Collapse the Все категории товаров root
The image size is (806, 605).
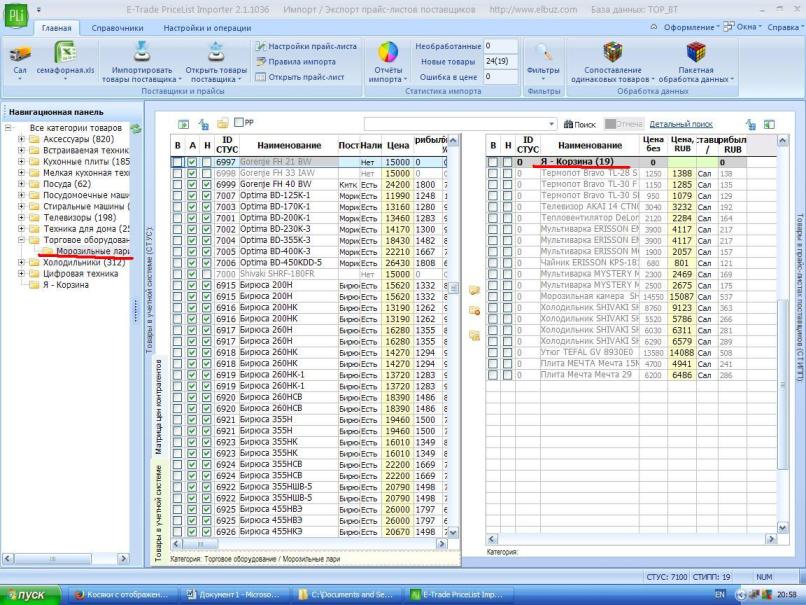coord(8,127)
